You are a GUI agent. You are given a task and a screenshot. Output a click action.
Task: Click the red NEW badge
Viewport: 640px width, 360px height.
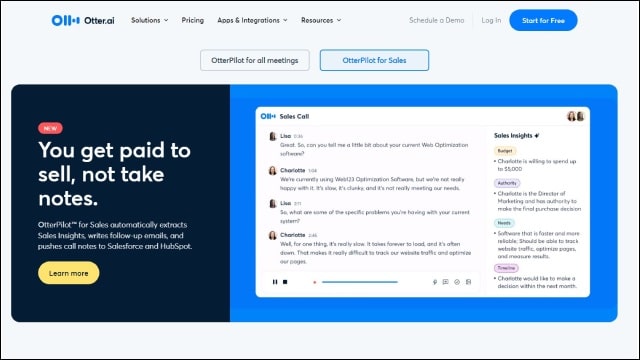50,128
